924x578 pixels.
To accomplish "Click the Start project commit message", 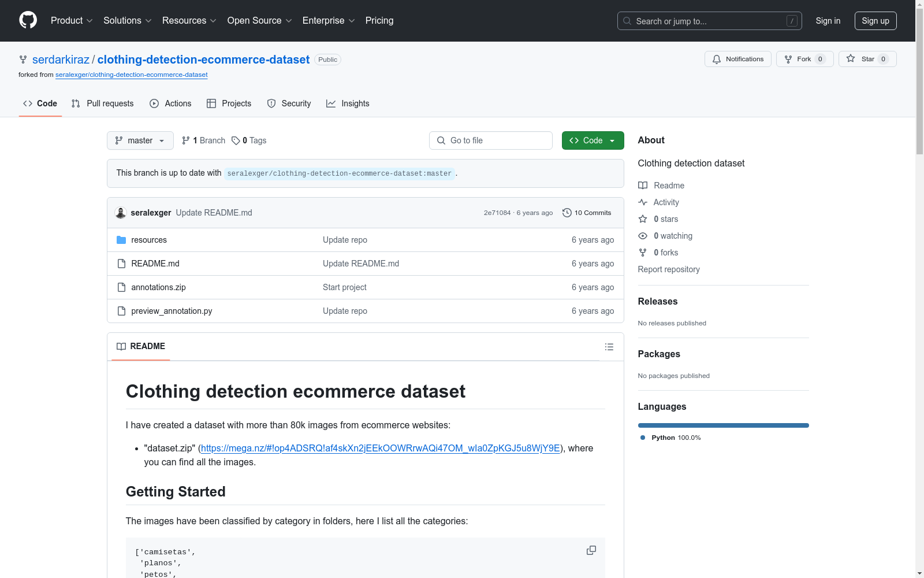I will tap(345, 287).
